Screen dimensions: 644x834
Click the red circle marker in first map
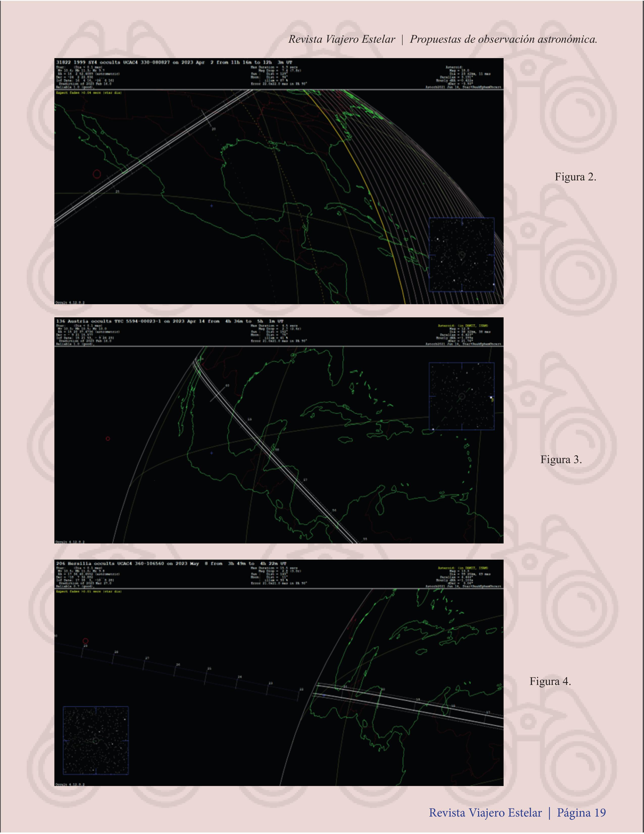(x=97, y=174)
